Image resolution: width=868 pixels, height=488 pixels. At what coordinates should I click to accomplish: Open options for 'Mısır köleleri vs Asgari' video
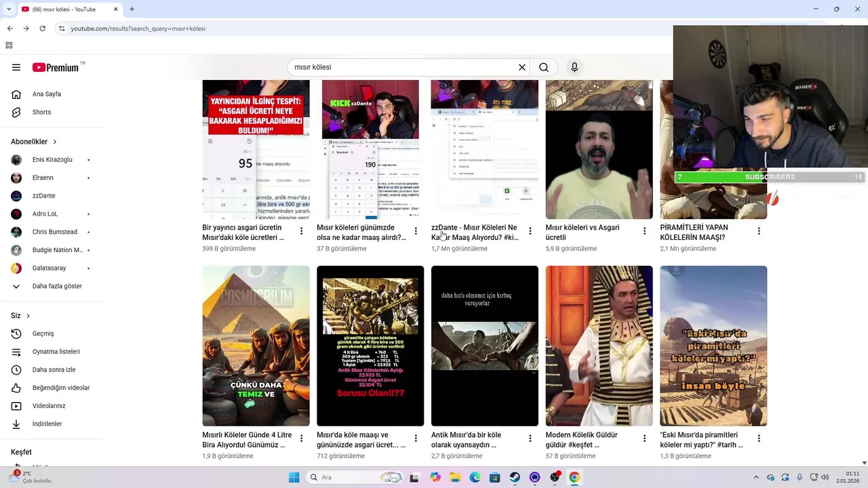(x=644, y=231)
